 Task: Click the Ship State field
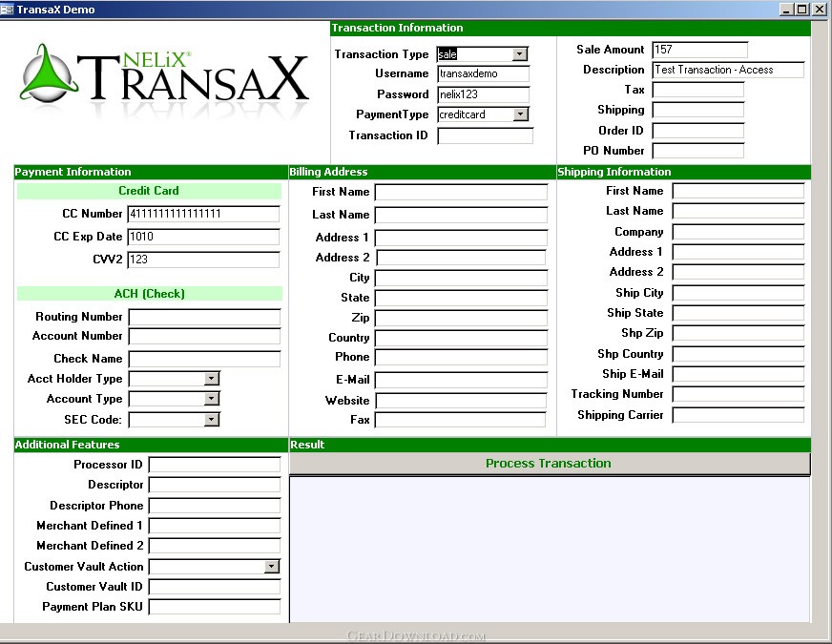pos(738,313)
